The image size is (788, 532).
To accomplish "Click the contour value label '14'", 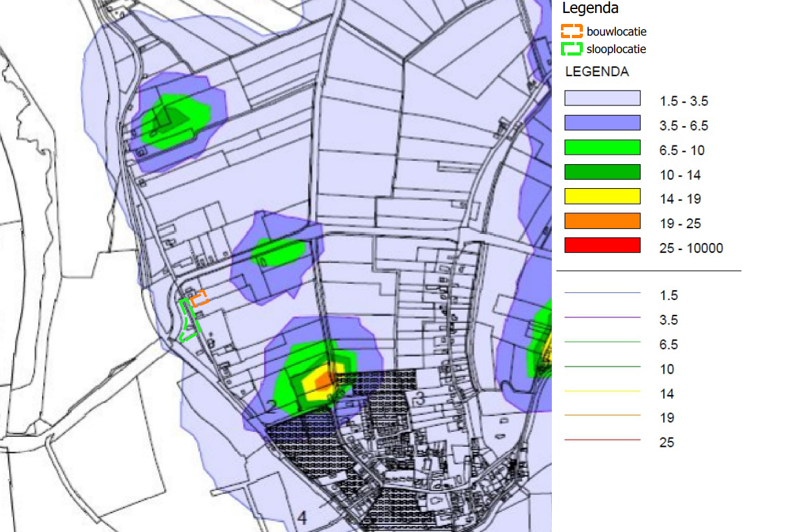I will [666, 394].
